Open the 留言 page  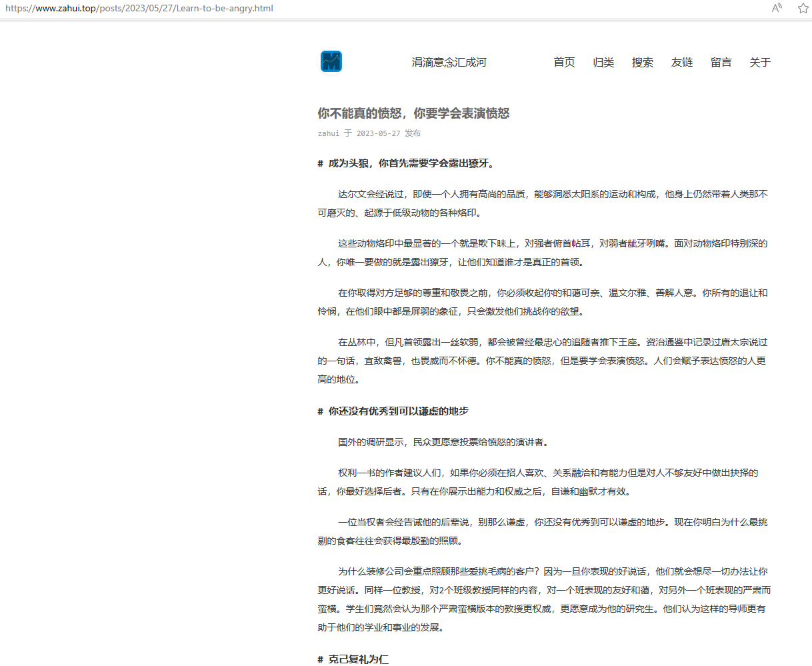click(721, 62)
